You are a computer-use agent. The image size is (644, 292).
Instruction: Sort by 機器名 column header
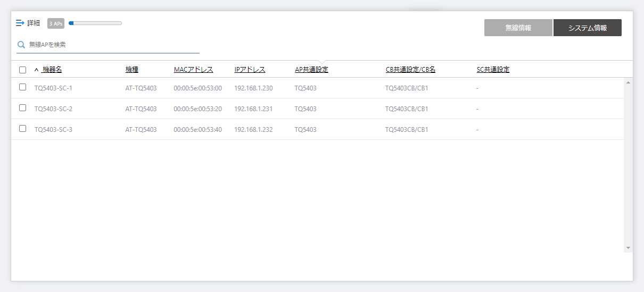(x=52, y=70)
